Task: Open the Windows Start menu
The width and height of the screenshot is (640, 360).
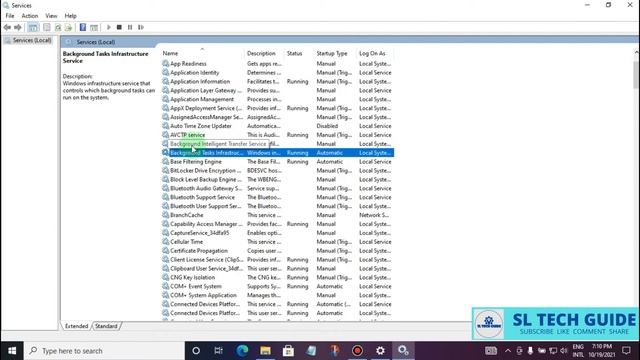Action: [12, 351]
